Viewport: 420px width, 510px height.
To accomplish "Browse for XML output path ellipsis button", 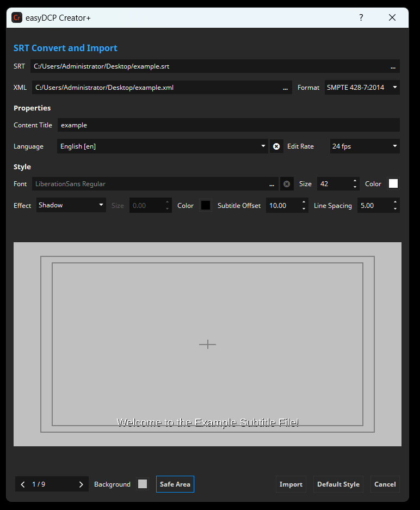I will (285, 88).
